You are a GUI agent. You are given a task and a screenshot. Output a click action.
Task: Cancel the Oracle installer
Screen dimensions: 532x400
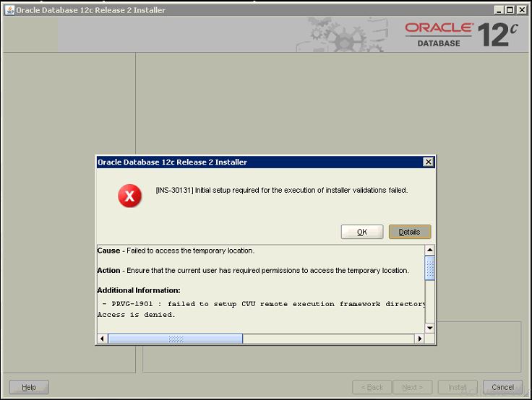[x=502, y=387]
